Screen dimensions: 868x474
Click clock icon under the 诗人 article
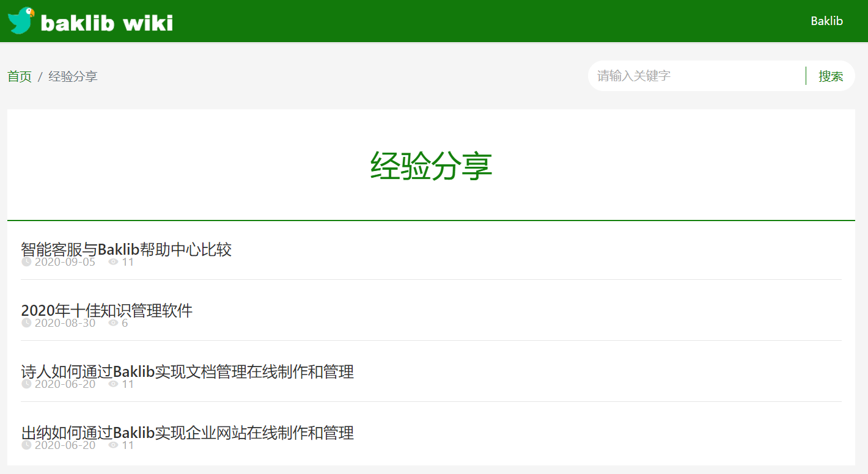pyautogui.click(x=26, y=384)
